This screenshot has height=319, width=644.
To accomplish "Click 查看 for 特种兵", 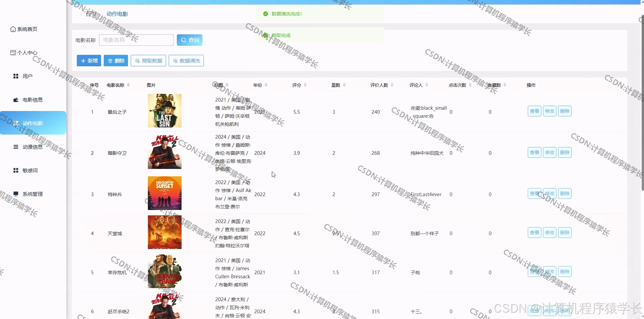I will tap(535, 193).
